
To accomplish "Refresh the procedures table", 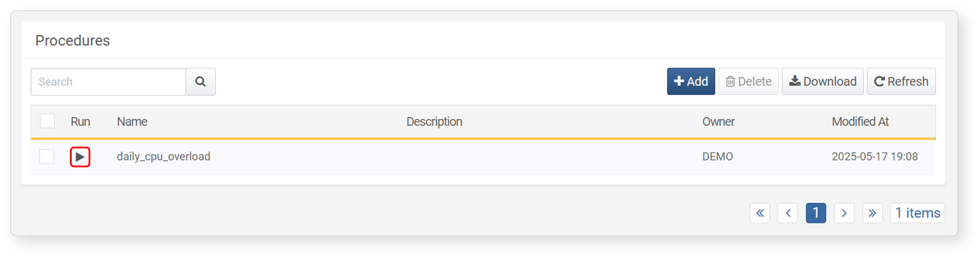I will (x=901, y=81).
